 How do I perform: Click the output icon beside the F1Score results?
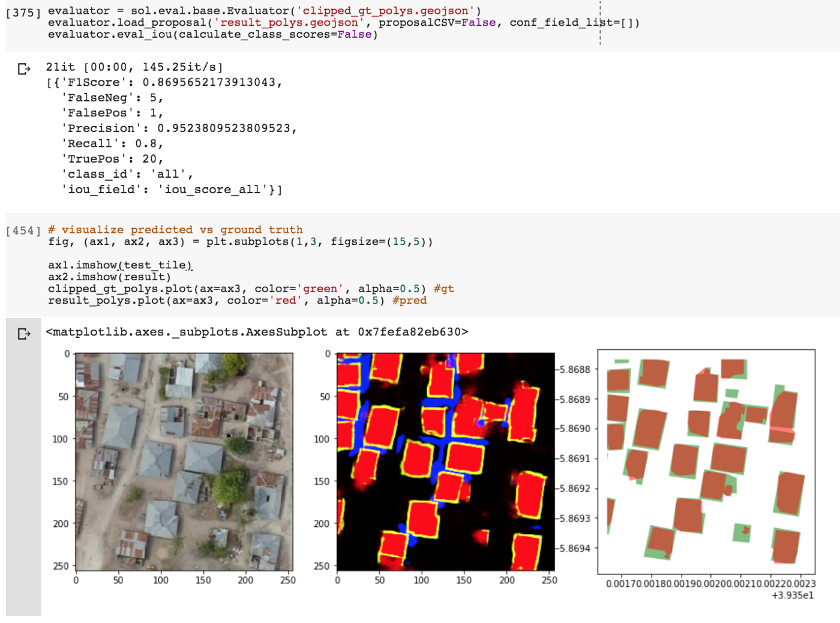coord(24,70)
